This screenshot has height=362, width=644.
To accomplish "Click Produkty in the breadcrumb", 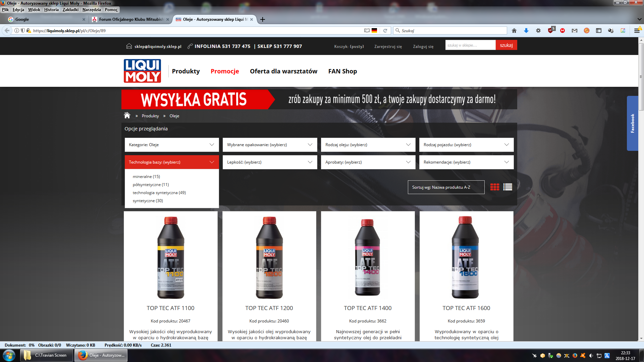I will point(150,116).
